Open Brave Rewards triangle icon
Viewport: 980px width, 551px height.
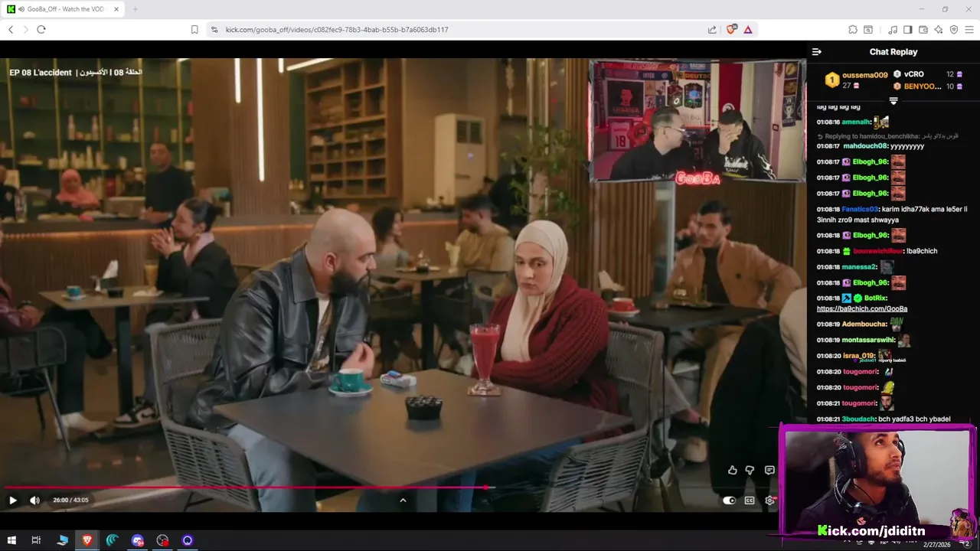pos(748,29)
